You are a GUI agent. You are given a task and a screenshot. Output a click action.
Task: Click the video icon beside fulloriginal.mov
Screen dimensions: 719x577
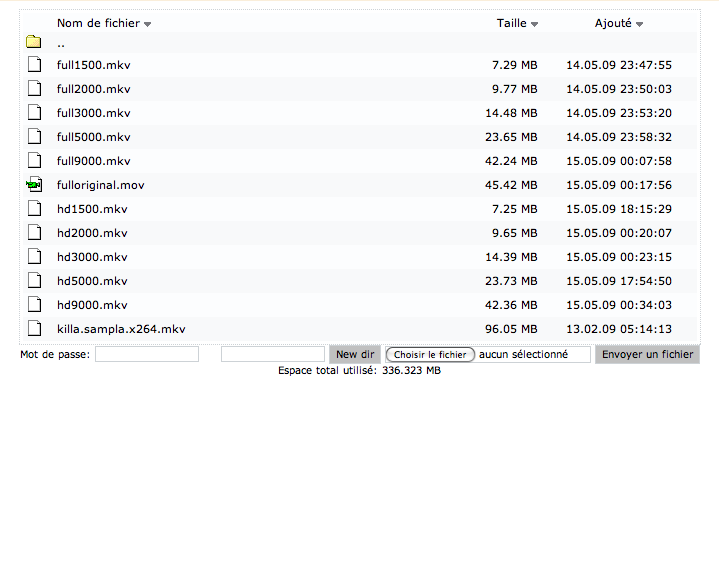[34, 184]
